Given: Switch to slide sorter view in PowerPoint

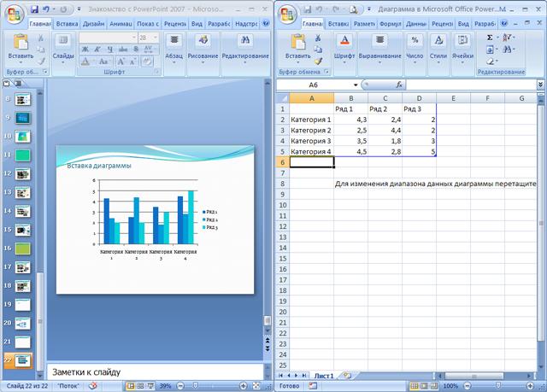Looking at the screenshot, I should (140, 386).
